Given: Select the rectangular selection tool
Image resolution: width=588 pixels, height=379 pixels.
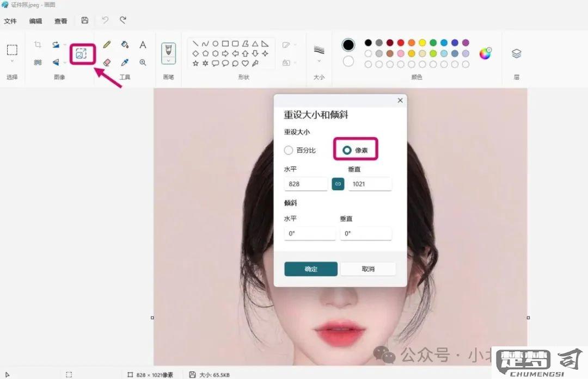Looking at the screenshot, I should click(x=12, y=49).
